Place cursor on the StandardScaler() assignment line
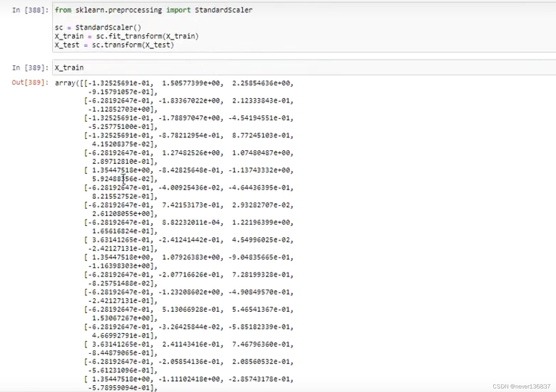Screen dimensions: 556x392 point(97,27)
